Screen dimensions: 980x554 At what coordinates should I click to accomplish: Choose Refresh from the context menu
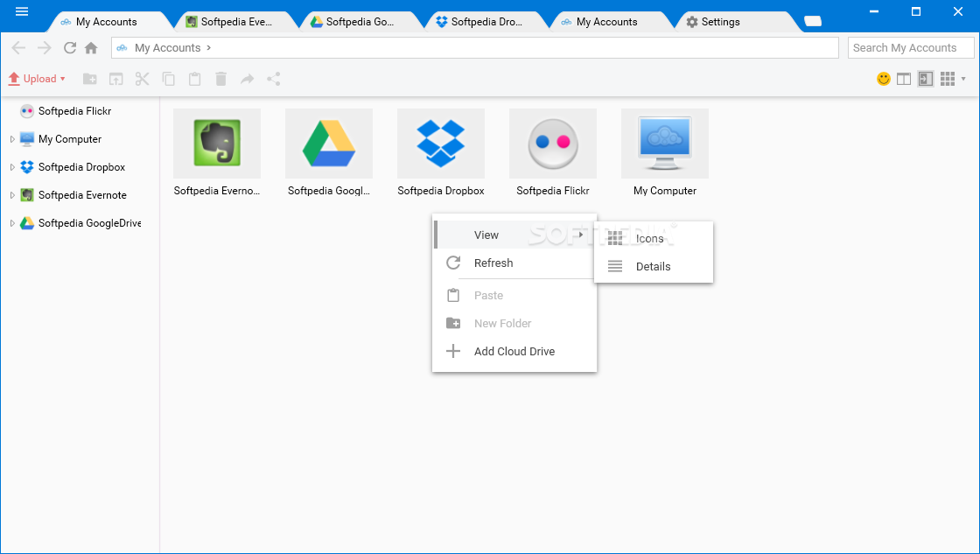[514, 263]
